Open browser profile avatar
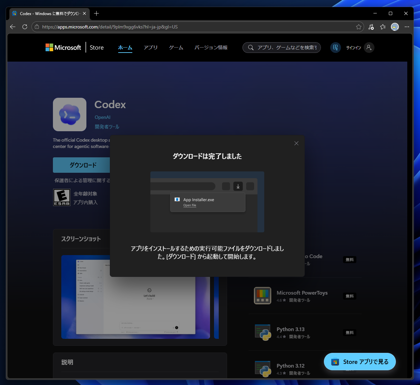This screenshot has width=420, height=385. (x=395, y=27)
